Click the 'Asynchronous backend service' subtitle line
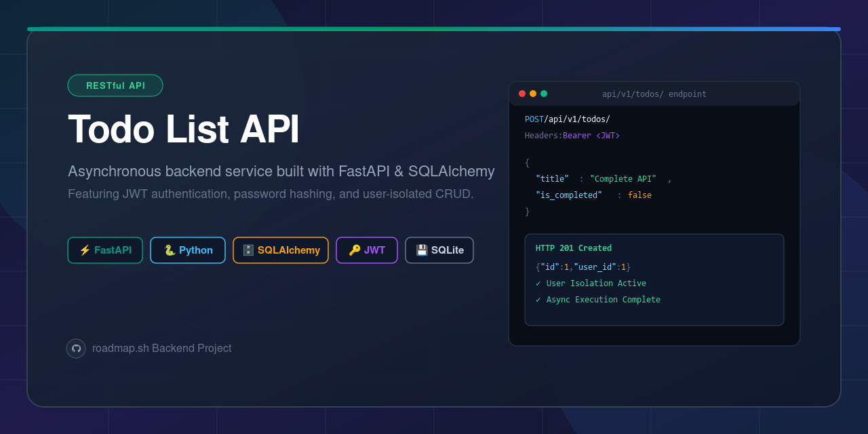The image size is (868, 434). click(x=281, y=172)
